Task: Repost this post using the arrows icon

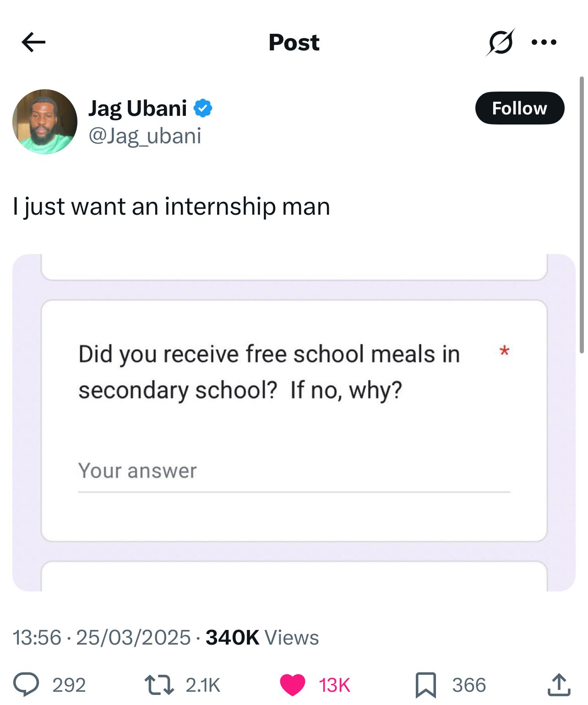Action: click(x=159, y=685)
